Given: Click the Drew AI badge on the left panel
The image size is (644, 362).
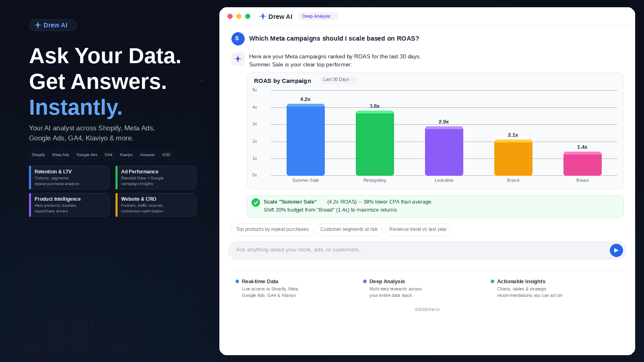Looking at the screenshot, I should 53,25.
